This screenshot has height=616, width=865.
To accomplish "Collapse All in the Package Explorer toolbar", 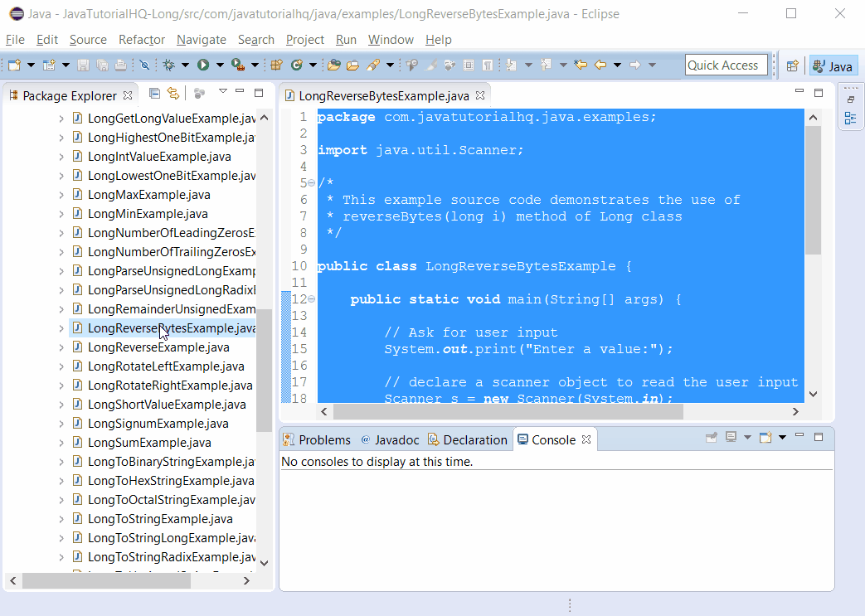I will tap(154, 94).
